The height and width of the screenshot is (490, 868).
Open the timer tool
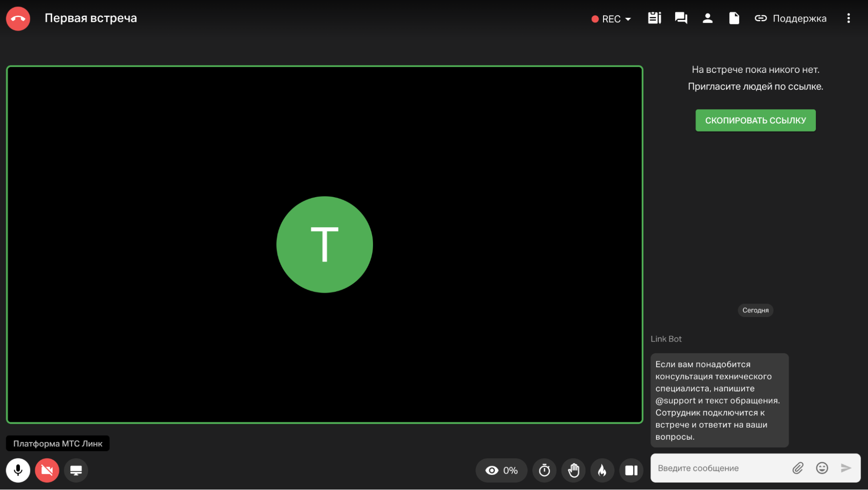[x=544, y=470]
